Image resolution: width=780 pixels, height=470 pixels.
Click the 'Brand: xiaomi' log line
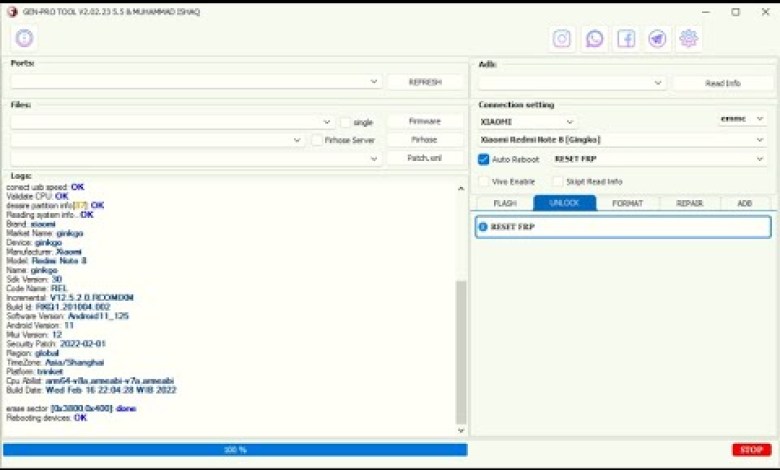(x=31, y=224)
